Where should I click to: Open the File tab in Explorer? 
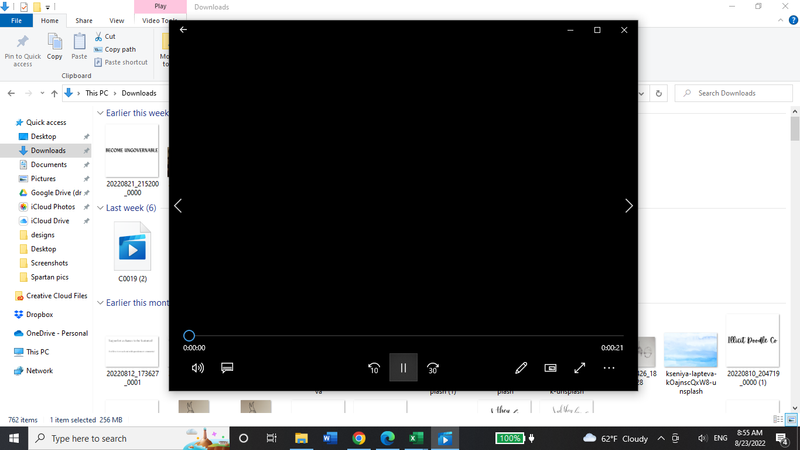click(x=16, y=20)
